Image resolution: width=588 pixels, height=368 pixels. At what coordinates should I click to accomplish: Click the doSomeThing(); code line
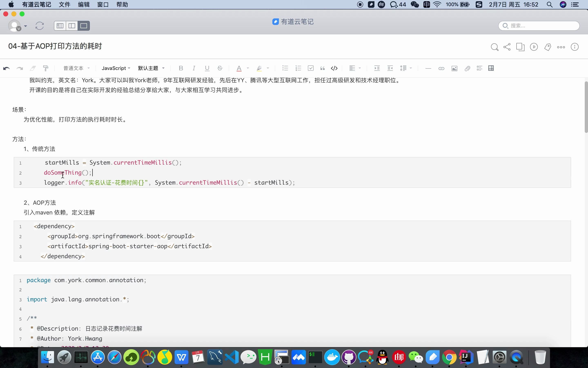point(68,173)
